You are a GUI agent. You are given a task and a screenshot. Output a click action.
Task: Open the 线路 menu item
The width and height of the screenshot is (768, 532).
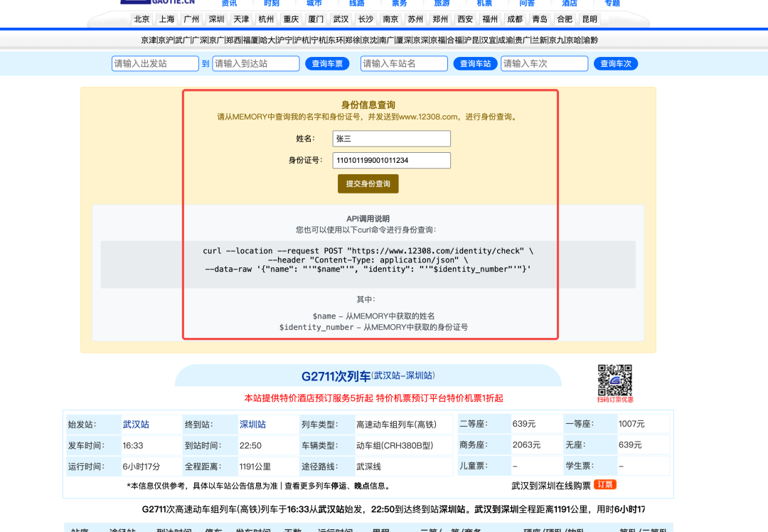click(x=356, y=3)
